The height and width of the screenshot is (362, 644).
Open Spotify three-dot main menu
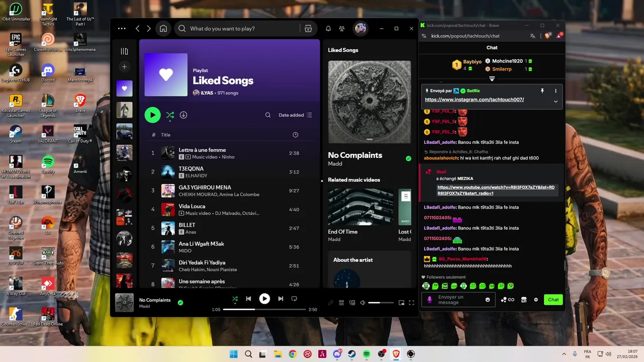point(122,29)
